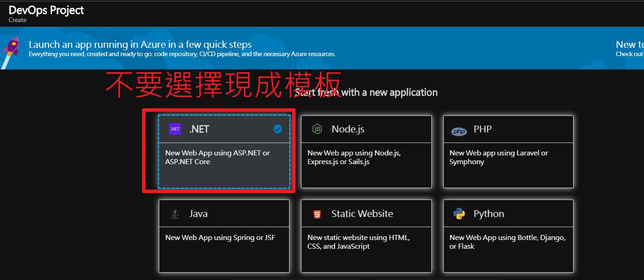Click 'Everything you need, created and ready to go' text
The image size is (644, 280).
tap(182, 54)
